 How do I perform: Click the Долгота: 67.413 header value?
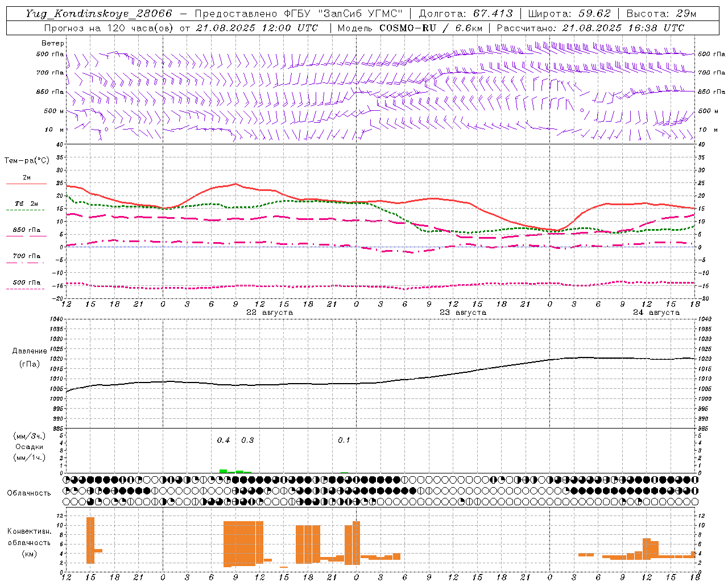click(466, 14)
